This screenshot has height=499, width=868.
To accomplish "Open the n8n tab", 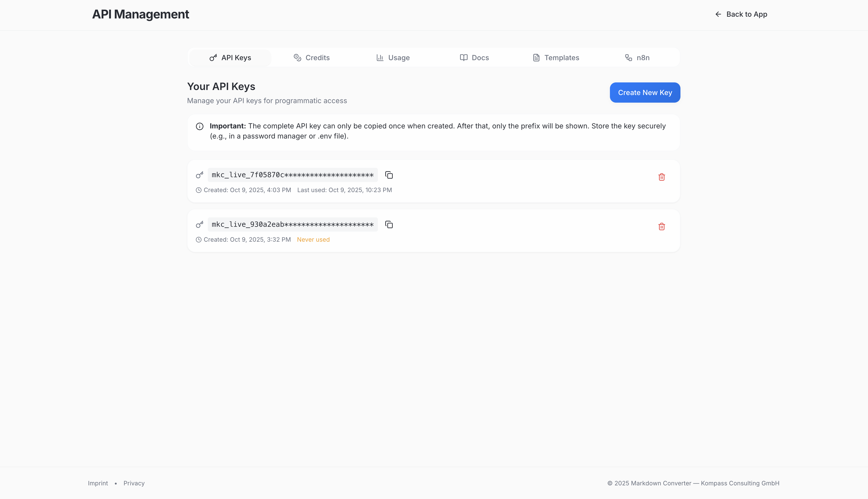I will pos(637,58).
